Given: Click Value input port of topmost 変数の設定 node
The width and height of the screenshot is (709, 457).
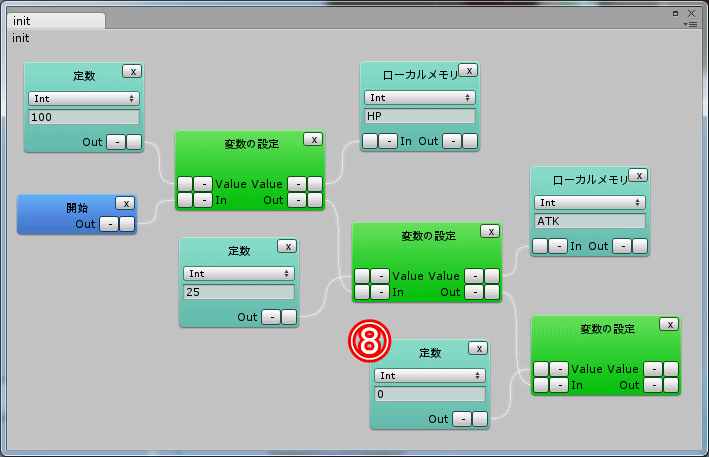Looking at the screenshot, I should (185, 184).
